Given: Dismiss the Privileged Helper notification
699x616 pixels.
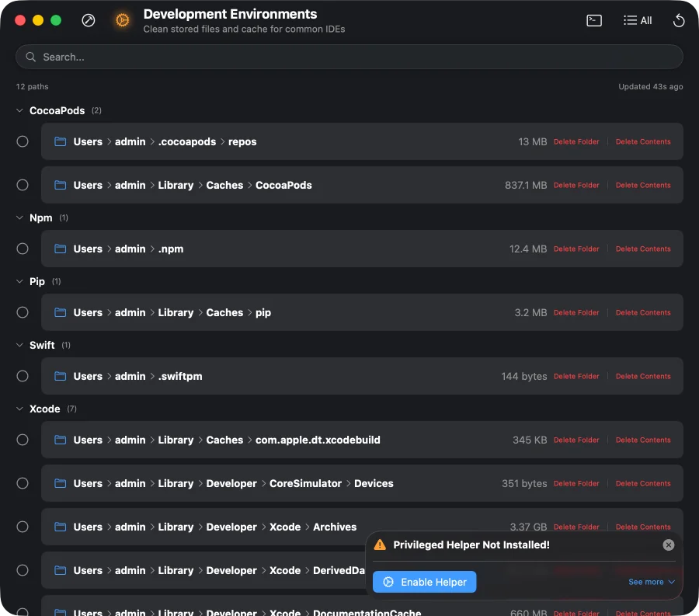Looking at the screenshot, I should pyautogui.click(x=668, y=545).
